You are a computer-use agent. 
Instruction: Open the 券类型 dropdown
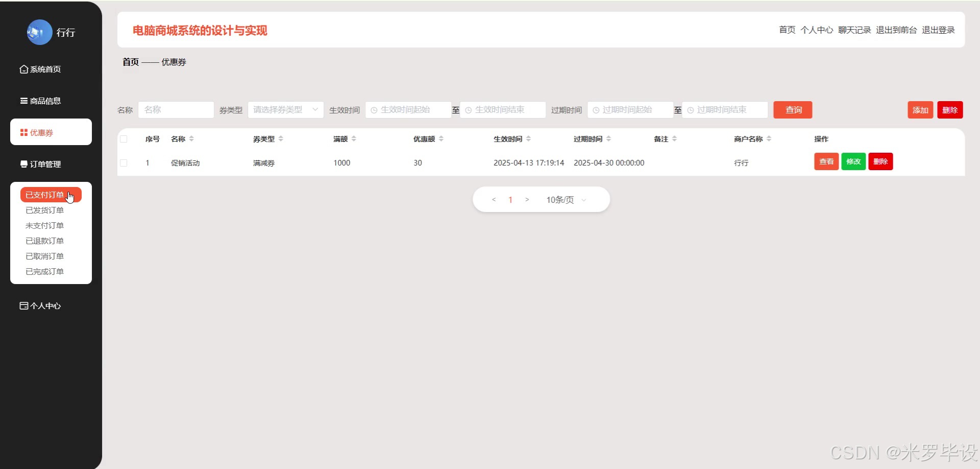coord(286,110)
